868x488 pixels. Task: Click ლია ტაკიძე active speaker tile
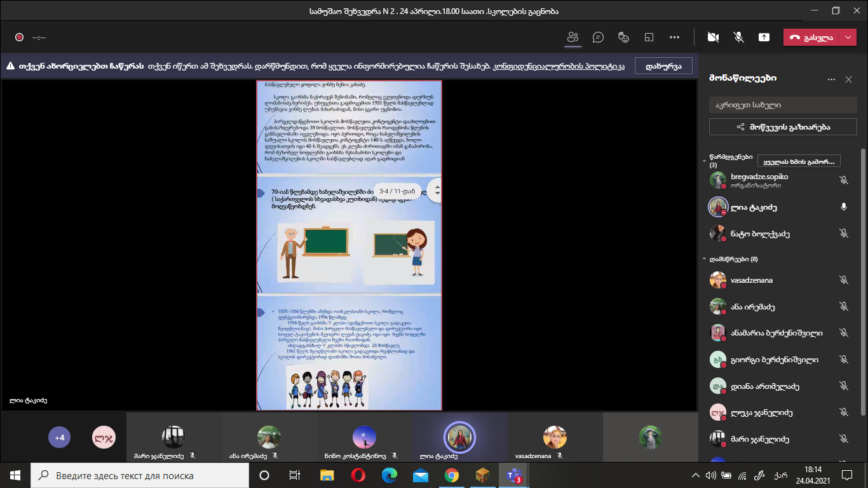[x=459, y=437]
